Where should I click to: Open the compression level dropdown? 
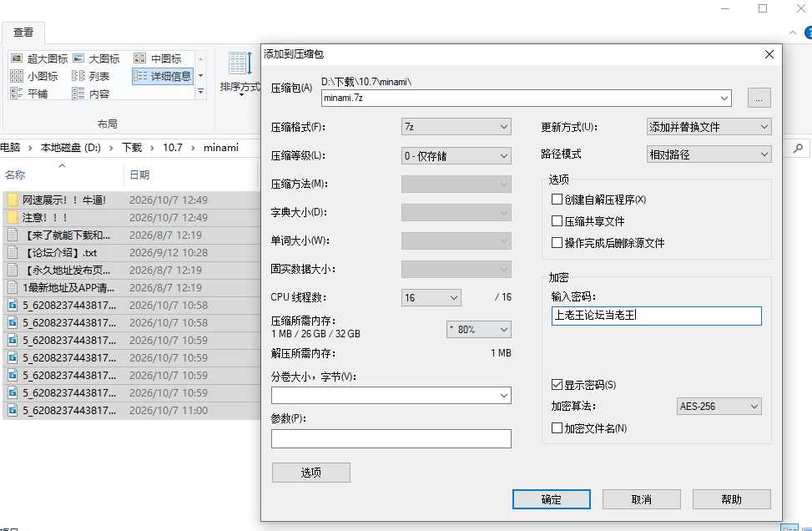point(456,156)
